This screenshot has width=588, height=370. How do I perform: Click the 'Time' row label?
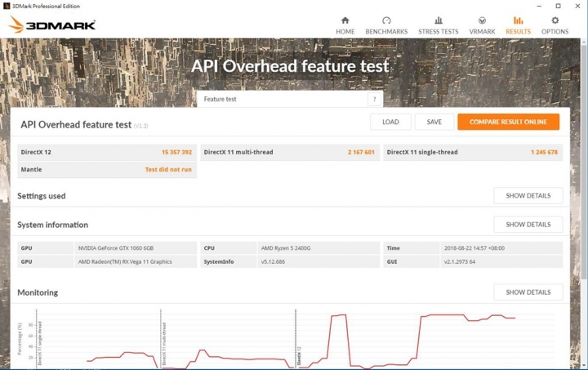coord(393,248)
